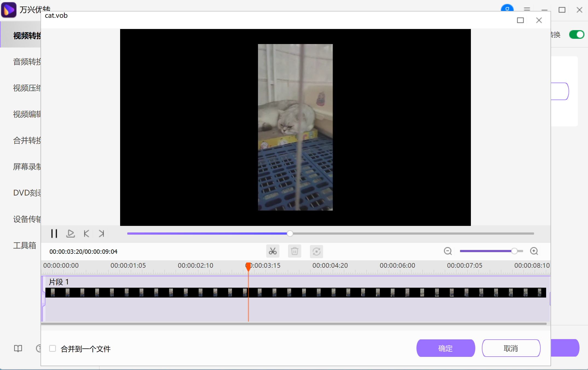Adjust the timeline zoom slider
Screen dimensions: 588x370
click(x=514, y=251)
